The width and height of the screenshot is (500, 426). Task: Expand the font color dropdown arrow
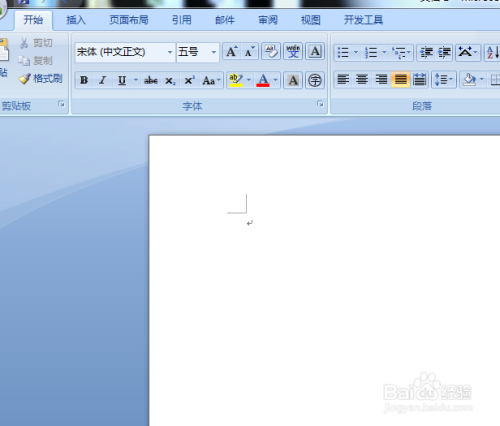pyautogui.click(x=276, y=80)
